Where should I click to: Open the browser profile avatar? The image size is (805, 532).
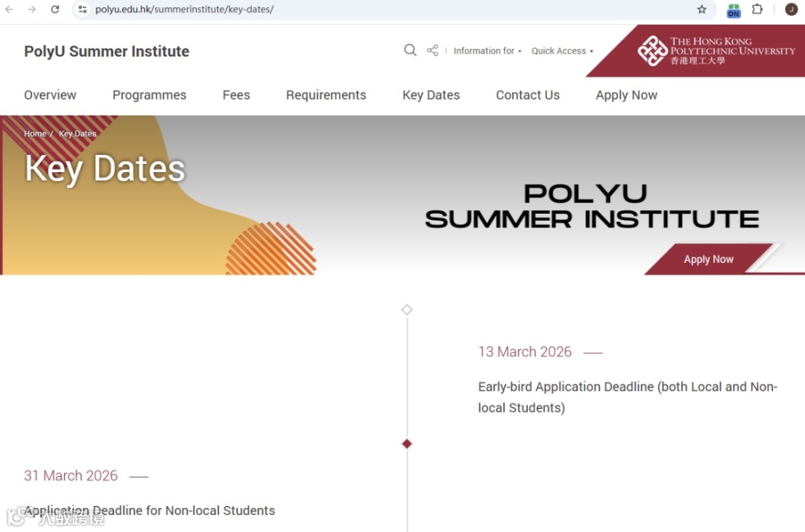(x=791, y=9)
